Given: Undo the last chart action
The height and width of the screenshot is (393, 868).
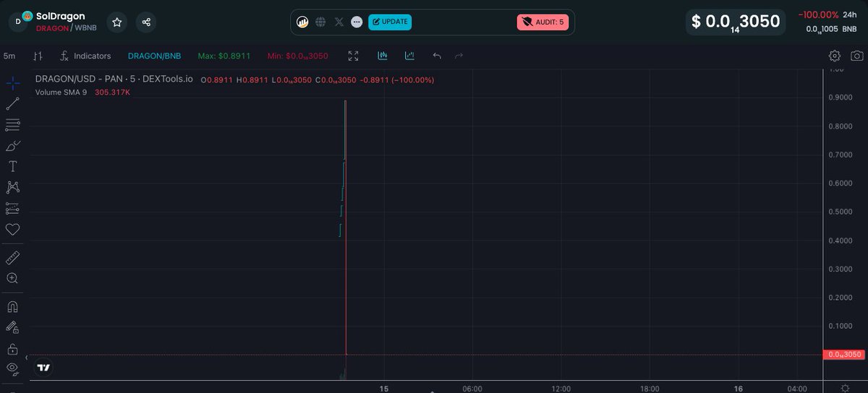Looking at the screenshot, I should [x=437, y=56].
